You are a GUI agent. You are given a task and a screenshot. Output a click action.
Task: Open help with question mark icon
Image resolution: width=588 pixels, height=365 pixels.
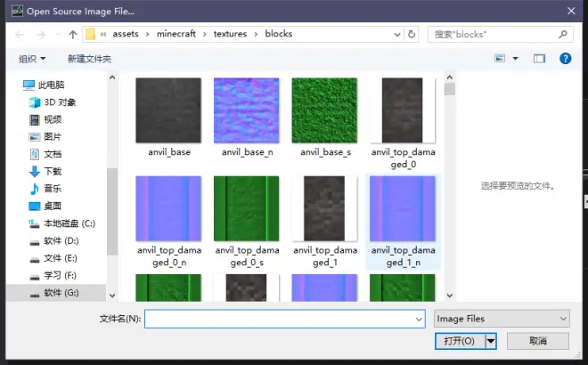pyautogui.click(x=565, y=59)
